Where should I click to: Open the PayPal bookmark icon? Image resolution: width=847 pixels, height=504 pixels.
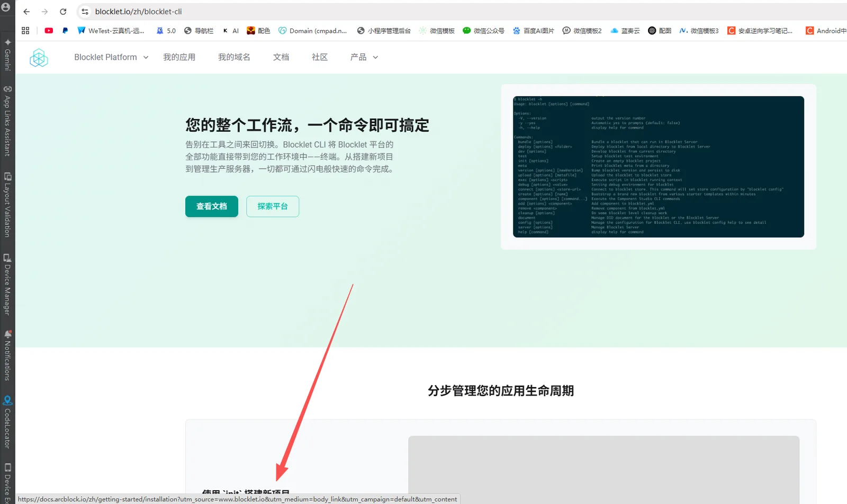[65, 31]
